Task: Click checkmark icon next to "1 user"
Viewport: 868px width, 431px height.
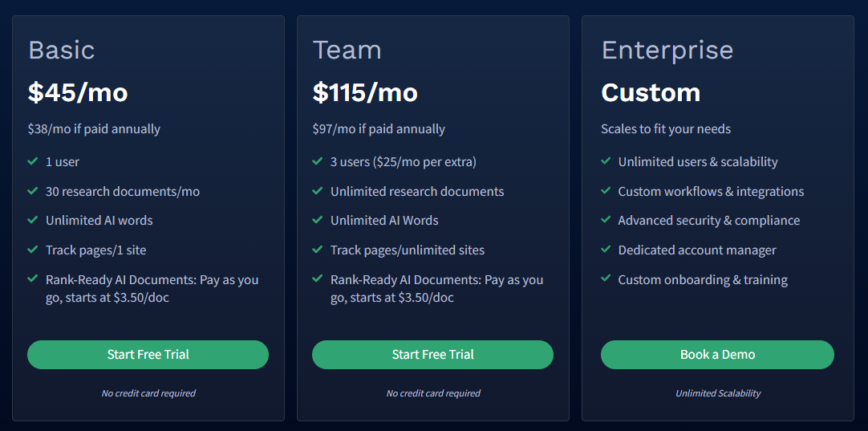Action: (x=33, y=162)
